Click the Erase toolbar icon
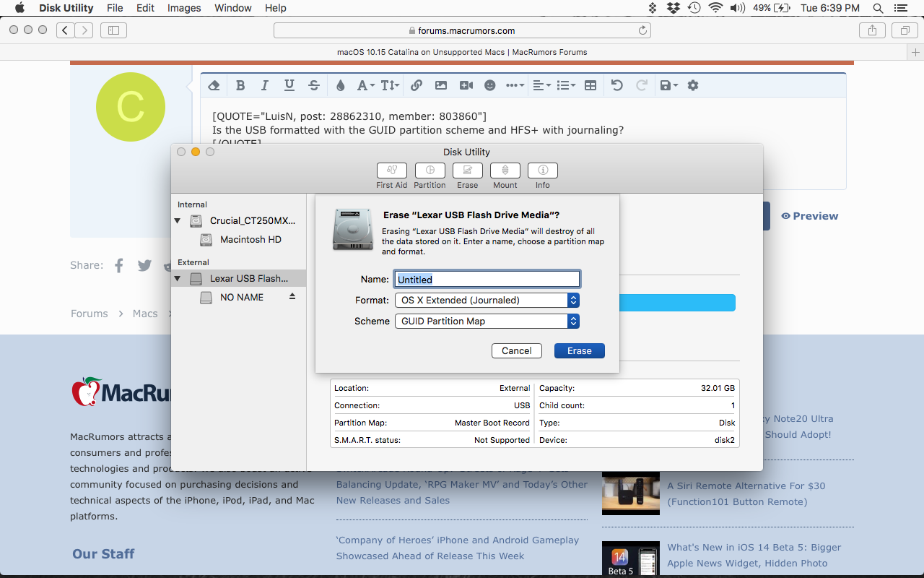 (x=467, y=171)
